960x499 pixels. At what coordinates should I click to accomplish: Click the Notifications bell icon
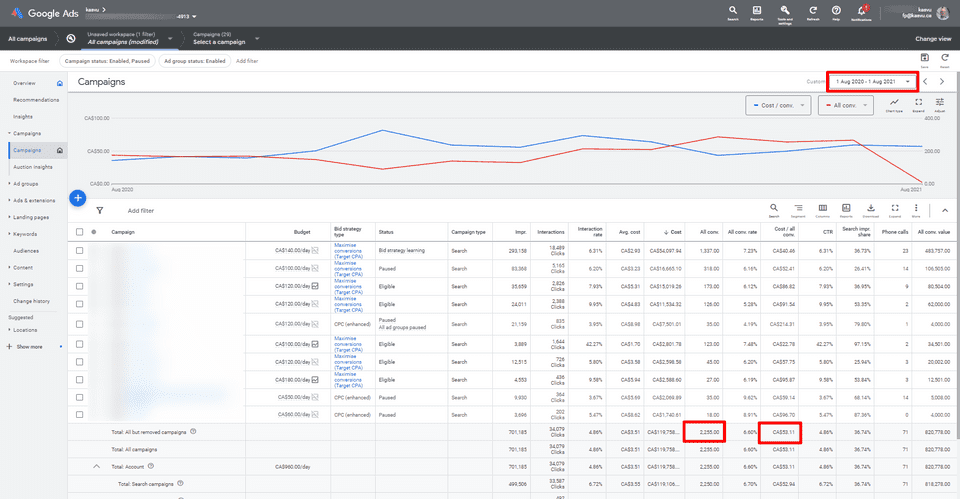click(861, 12)
